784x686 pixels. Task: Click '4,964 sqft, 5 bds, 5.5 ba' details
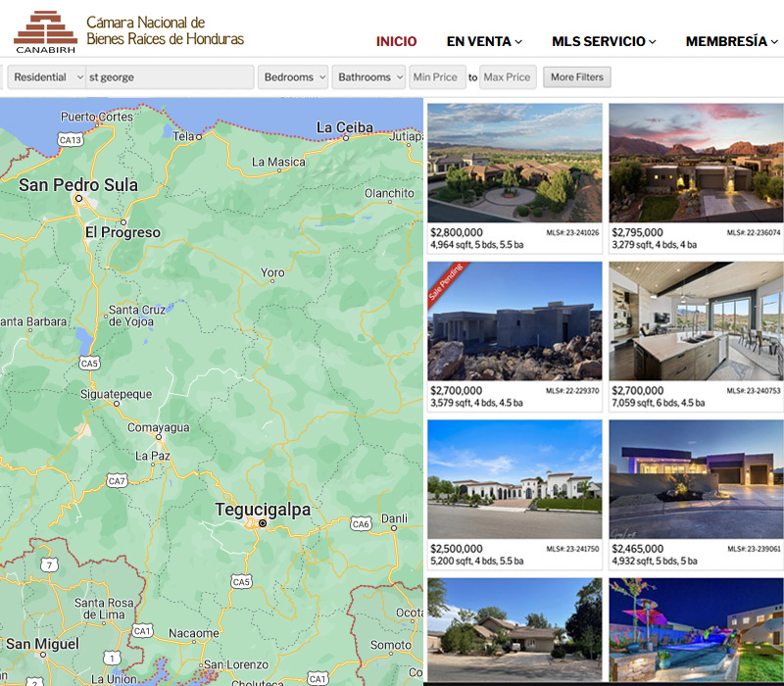pyautogui.click(x=477, y=244)
